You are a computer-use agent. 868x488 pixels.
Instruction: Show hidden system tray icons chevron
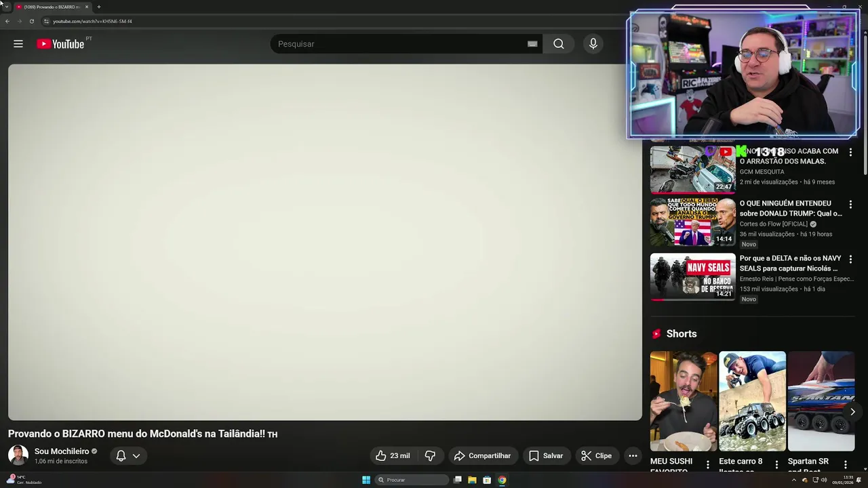pyautogui.click(x=794, y=480)
